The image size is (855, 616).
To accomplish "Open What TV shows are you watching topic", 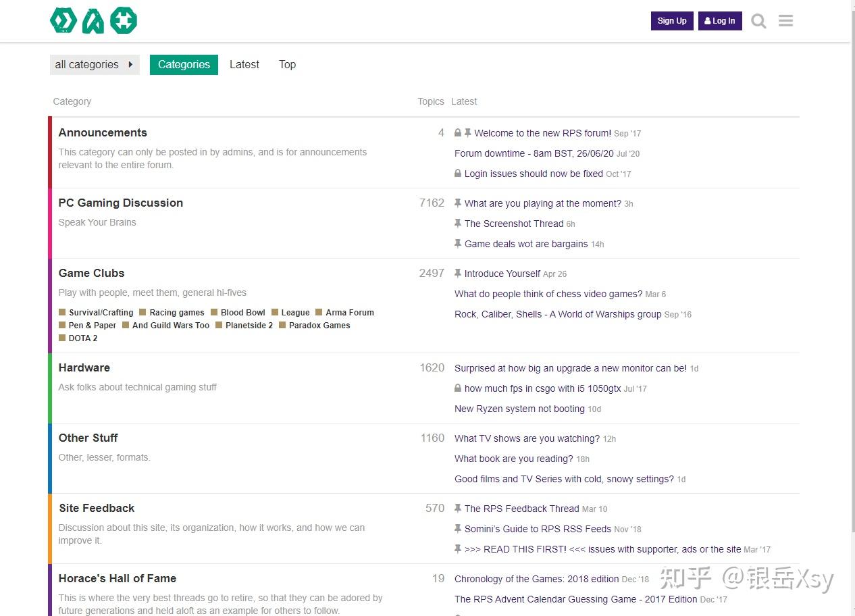I will (527, 438).
